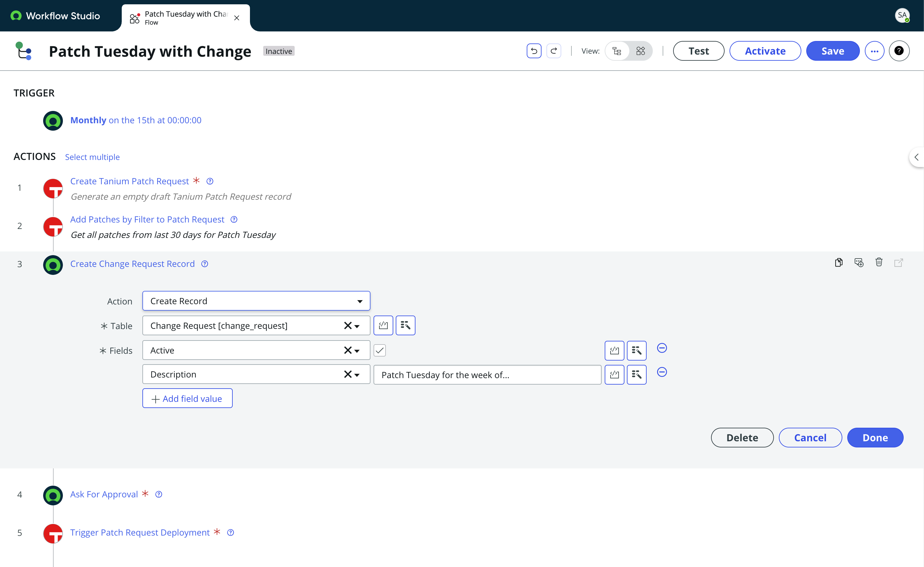924x567 pixels.
Task: Click help icon for Ask For Approval
Action: click(x=159, y=494)
